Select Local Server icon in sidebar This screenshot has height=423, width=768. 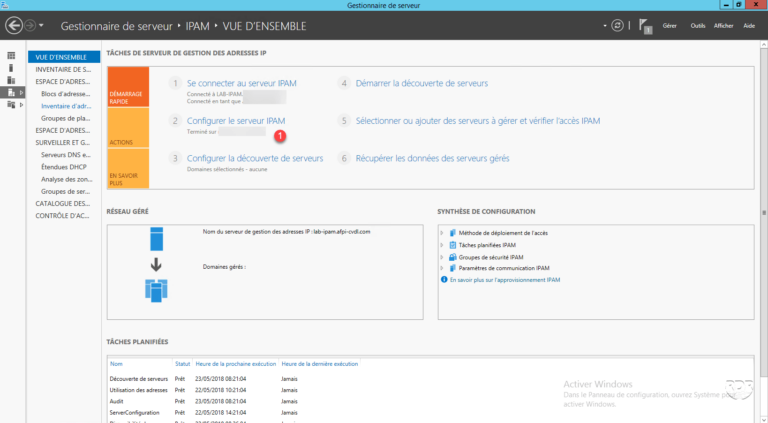coord(11,68)
